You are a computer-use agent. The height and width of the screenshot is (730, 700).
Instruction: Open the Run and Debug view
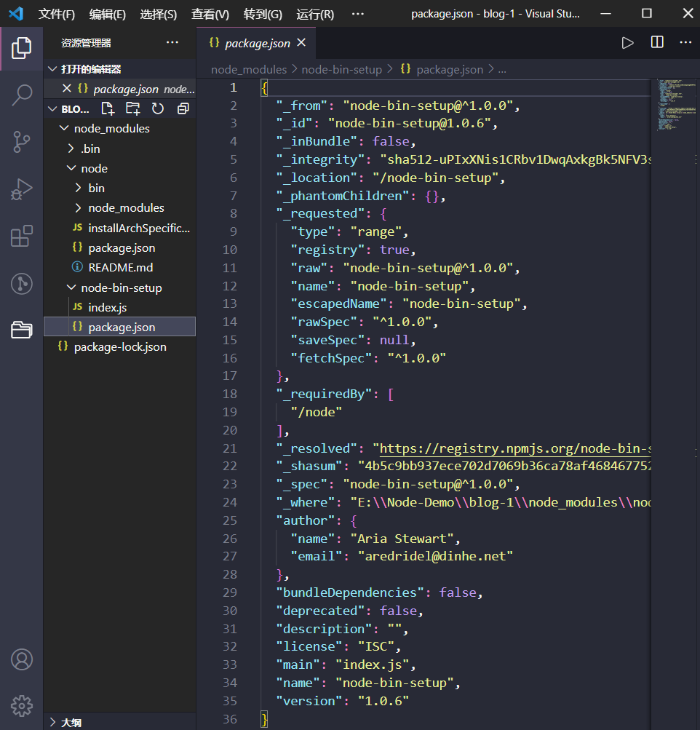[x=22, y=189]
